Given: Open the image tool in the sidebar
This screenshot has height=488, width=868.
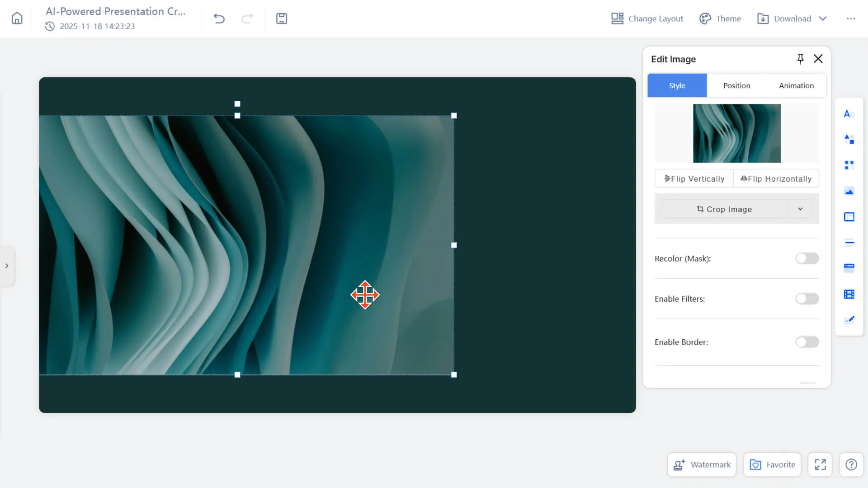Looking at the screenshot, I should [x=849, y=191].
